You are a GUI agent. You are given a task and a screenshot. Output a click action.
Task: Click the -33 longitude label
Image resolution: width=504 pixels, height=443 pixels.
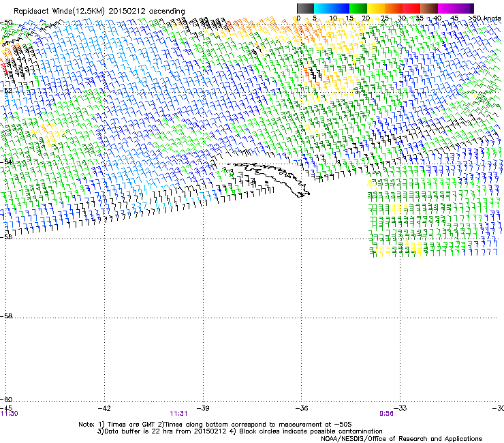(x=400, y=408)
